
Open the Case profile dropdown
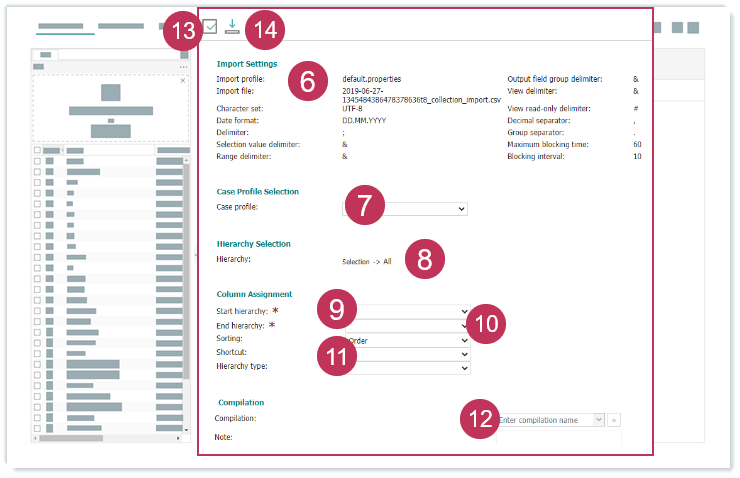(x=405, y=208)
